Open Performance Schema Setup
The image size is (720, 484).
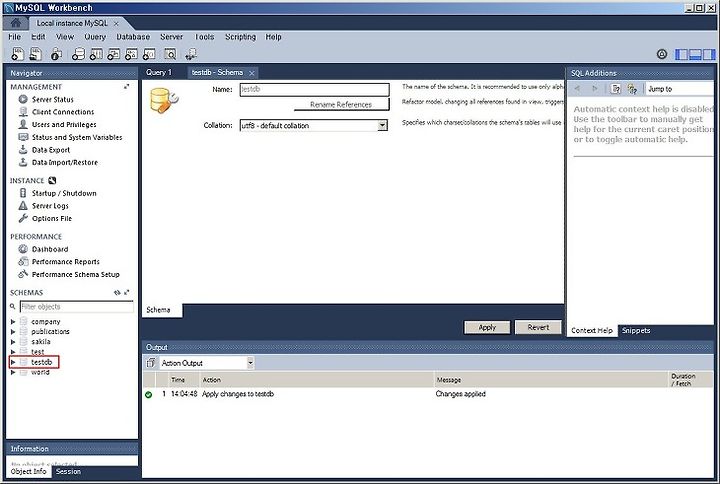coord(76,274)
